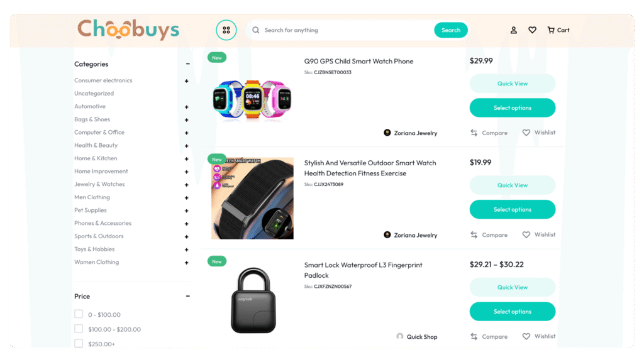Viewport: 644px width, 362px height.
Task: Collapse the Categories section
Action: point(187,64)
